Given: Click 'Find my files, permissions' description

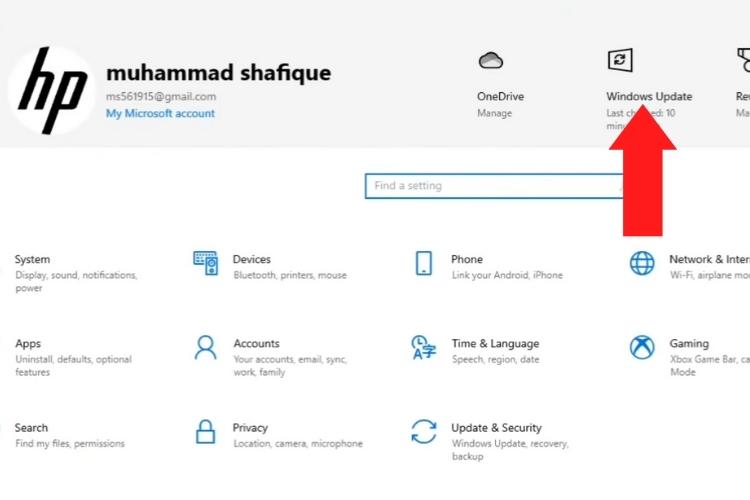Looking at the screenshot, I should [x=70, y=444].
